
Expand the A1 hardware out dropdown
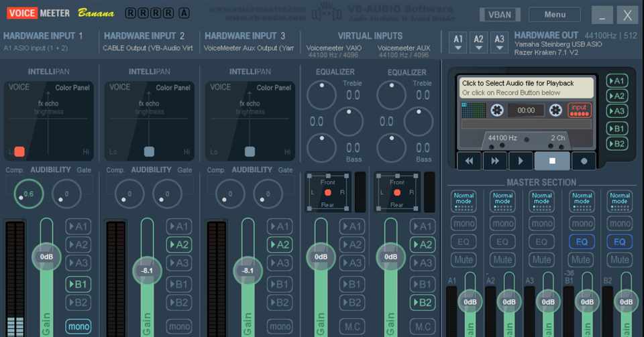458,42
